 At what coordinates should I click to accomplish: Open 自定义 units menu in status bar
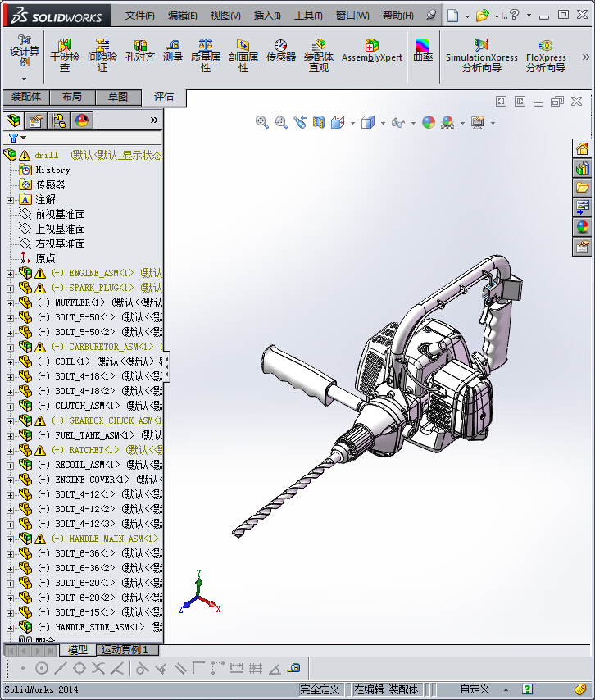[484, 689]
